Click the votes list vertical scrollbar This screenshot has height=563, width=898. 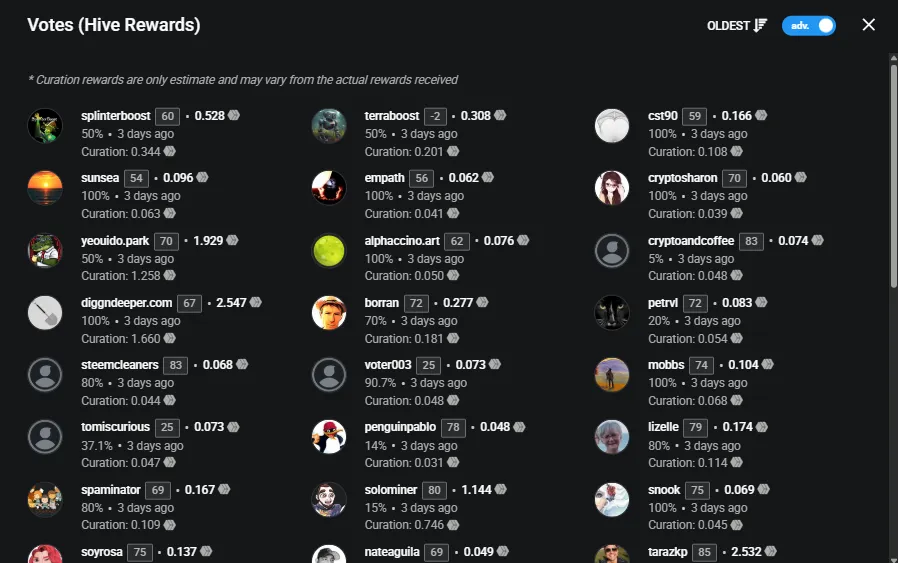pyautogui.click(x=893, y=172)
